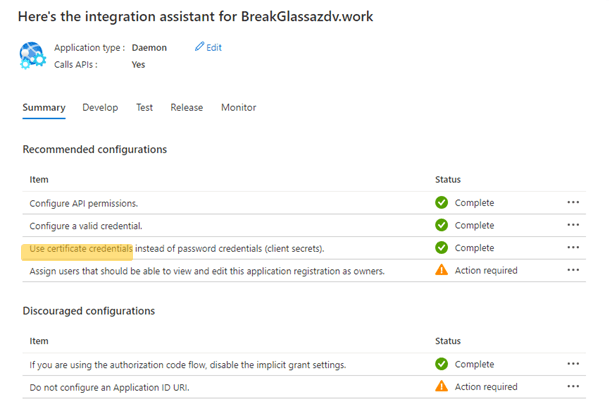Screen dimensions: 609x409
Task: Open ellipsis menu for Configure API permissions
Action: [x=573, y=202]
